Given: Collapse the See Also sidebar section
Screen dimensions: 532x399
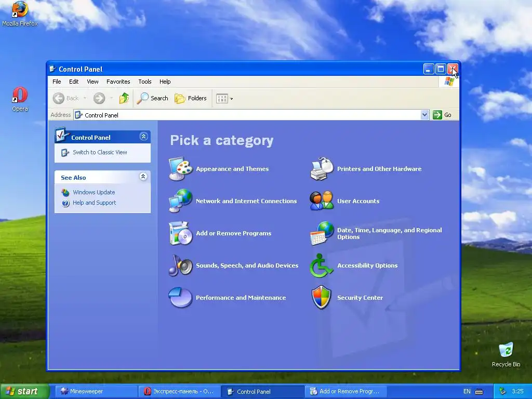Looking at the screenshot, I should tap(143, 177).
